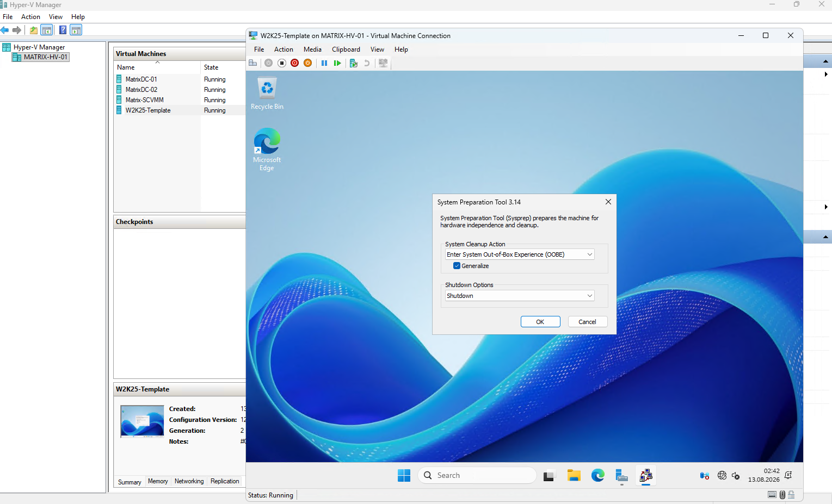The height and width of the screenshot is (504, 832).
Task: Open the System Cleanup Action dropdown
Action: click(x=520, y=254)
